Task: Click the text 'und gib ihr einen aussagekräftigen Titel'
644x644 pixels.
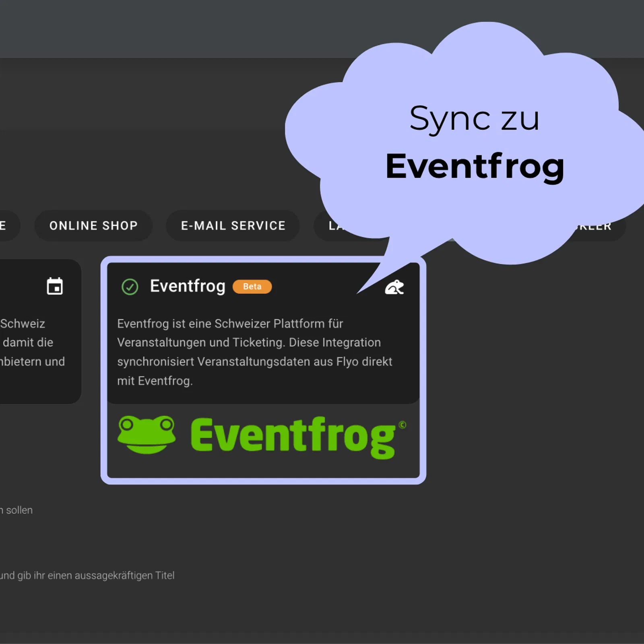Action: (x=87, y=576)
